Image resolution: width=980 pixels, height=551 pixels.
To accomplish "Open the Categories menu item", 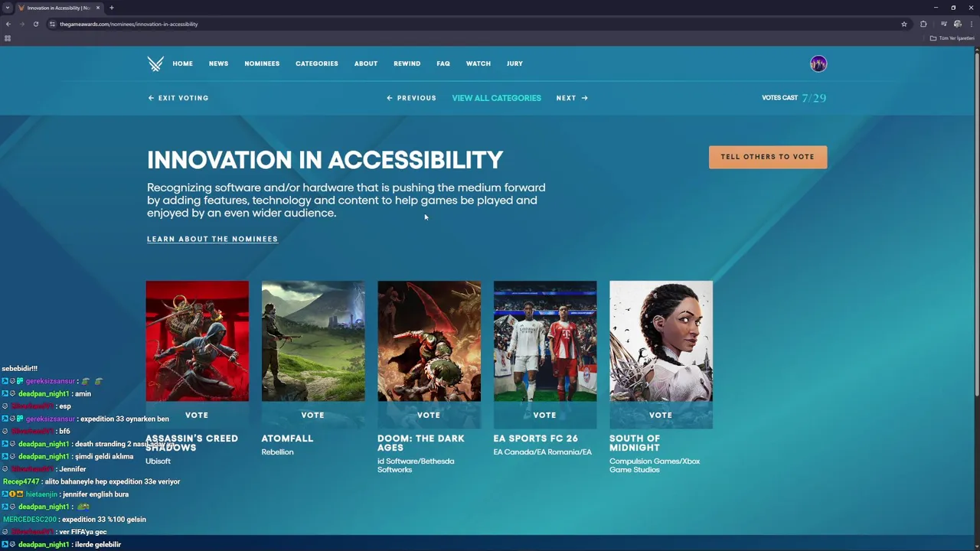I will [x=317, y=64].
